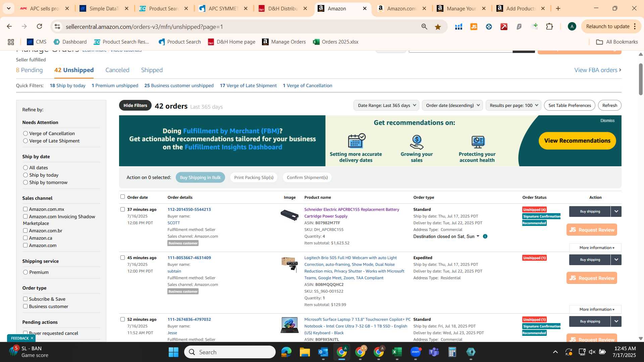Open the Chrome extensions puzzle icon
Image resolution: width=644 pixels, height=362 pixels.
[x=549, y=26]
